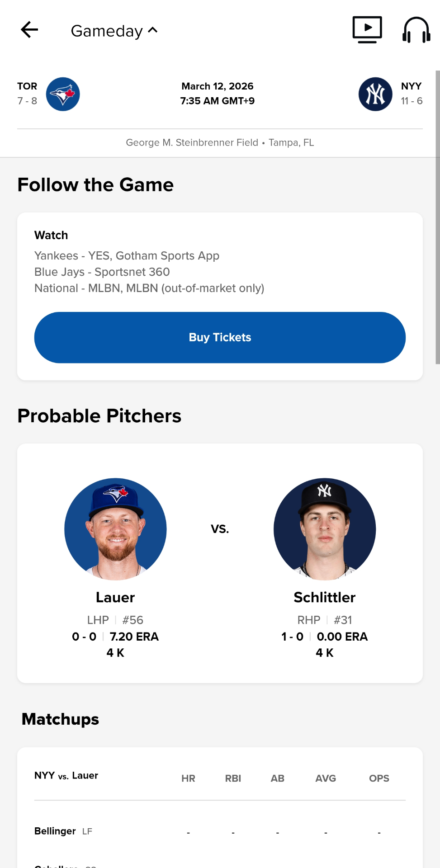
Task: Tap the HR column header
Action: tap(188, 778)
